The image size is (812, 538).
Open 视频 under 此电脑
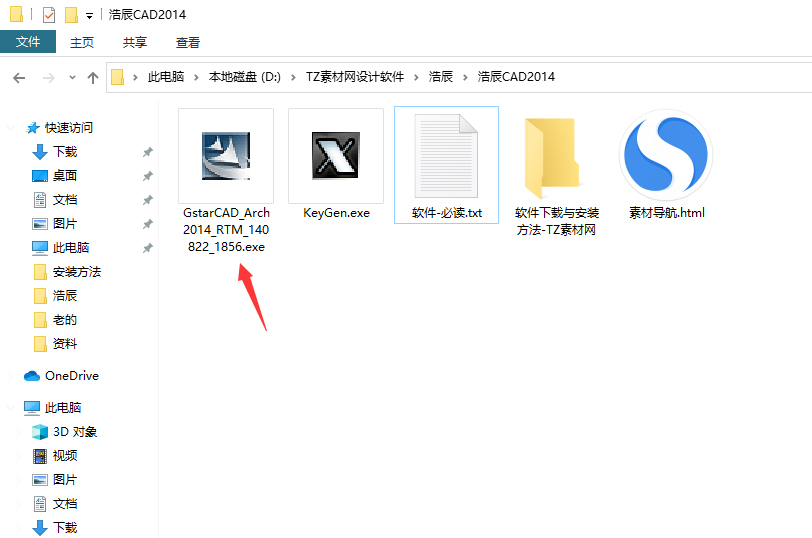(65, 455)
